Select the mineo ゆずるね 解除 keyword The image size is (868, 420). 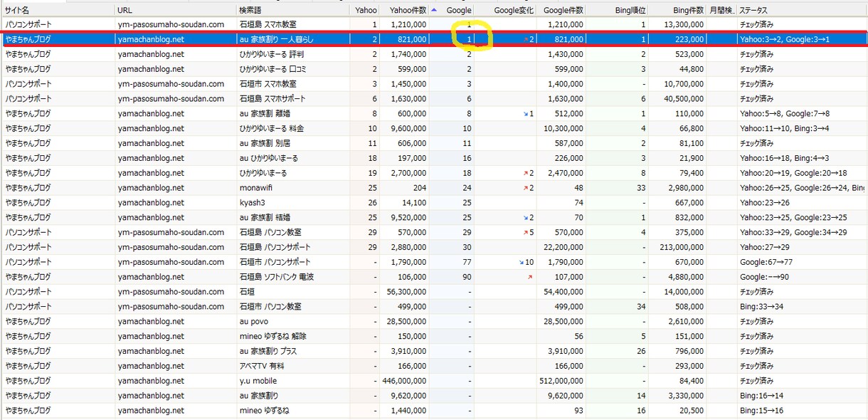(274, 337)
